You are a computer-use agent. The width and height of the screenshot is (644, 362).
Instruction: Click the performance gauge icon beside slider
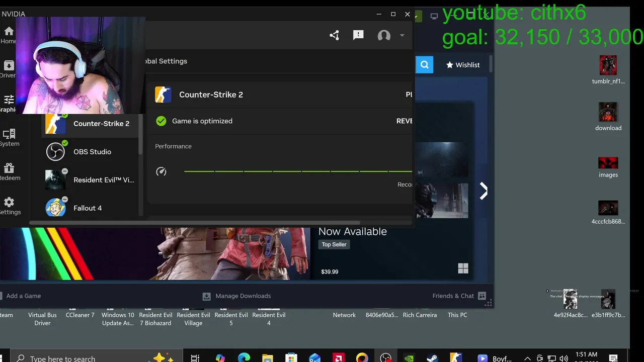click(161, 171)
